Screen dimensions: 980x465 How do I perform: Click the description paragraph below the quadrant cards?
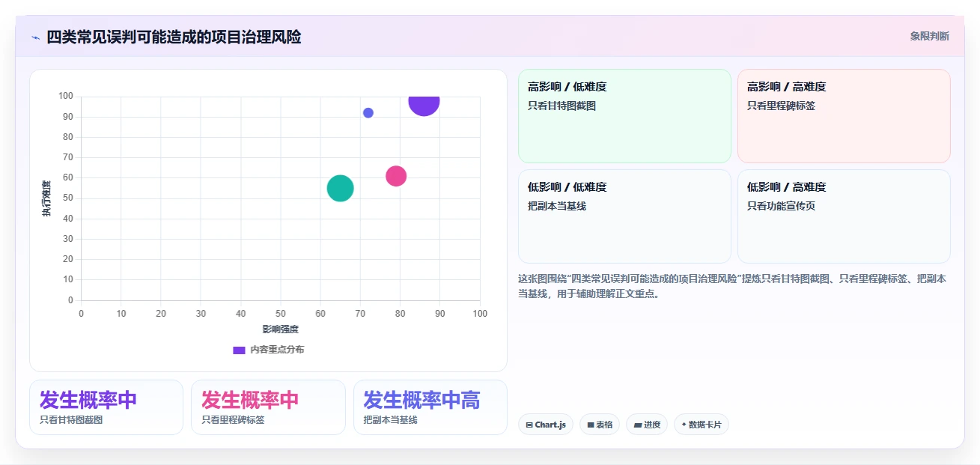[x=734, y=286]
